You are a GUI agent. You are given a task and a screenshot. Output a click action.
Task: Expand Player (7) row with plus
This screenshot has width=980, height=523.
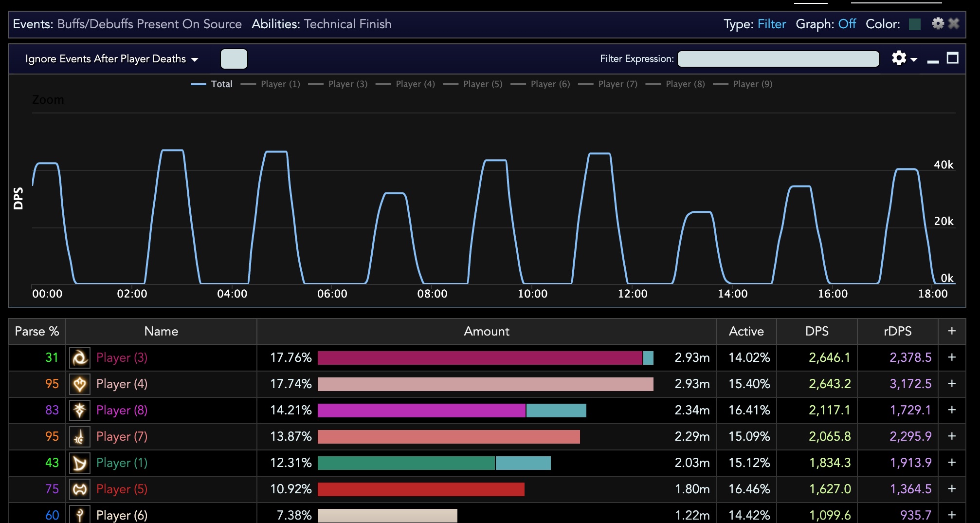952,436
